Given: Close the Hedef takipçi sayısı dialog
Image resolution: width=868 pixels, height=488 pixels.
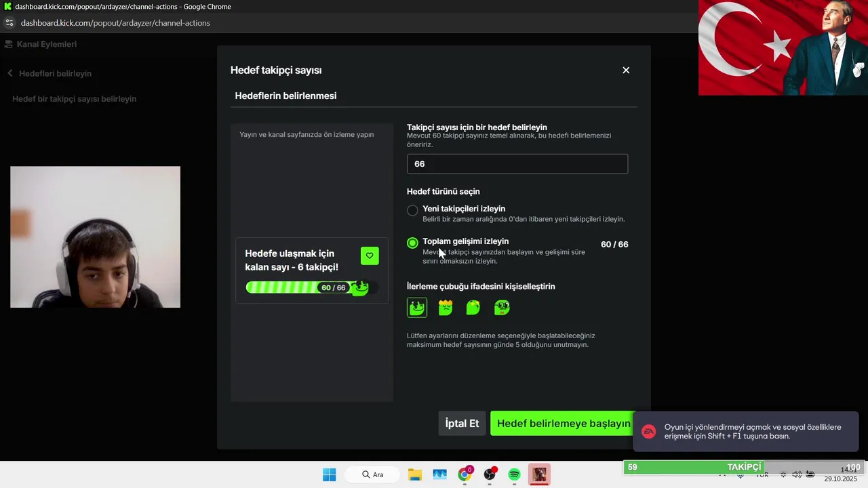Looking at the screenshot, I should (626, 70).
